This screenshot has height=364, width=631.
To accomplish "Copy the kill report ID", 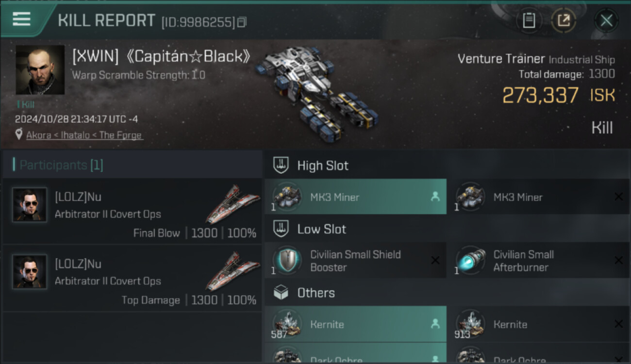I will click(x=242, y=22).
